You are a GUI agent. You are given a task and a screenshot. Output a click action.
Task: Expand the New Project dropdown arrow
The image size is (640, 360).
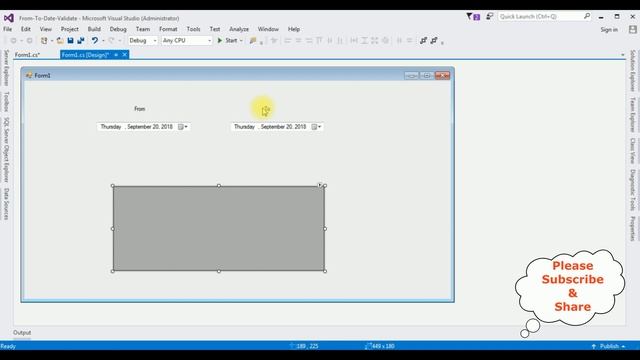click(x=52, y=40)
